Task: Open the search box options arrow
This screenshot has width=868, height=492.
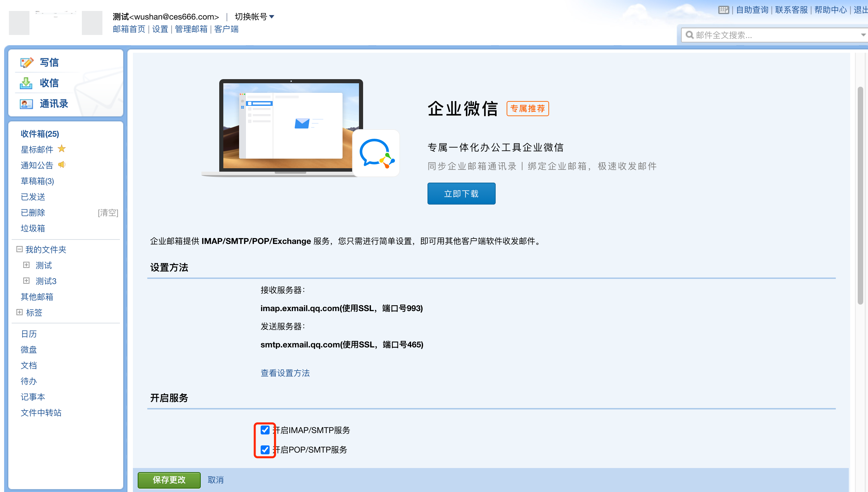Action: click(x=863, y=35)
